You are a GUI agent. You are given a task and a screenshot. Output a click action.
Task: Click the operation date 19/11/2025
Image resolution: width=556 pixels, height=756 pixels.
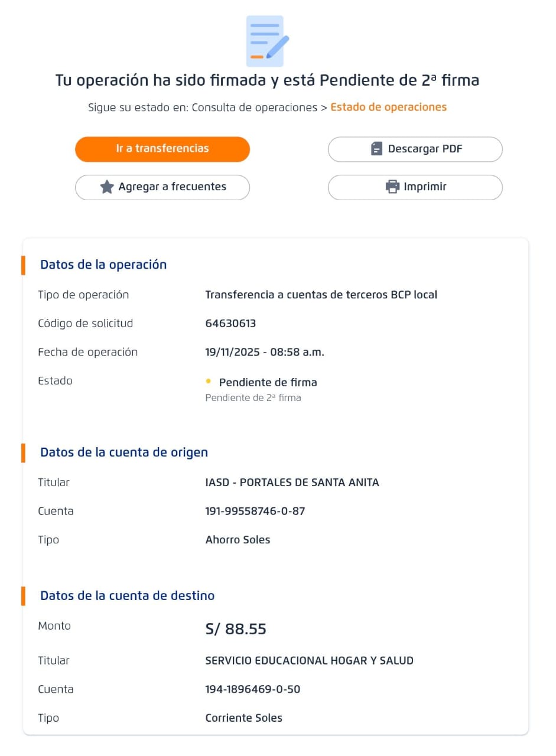[235, 353]
